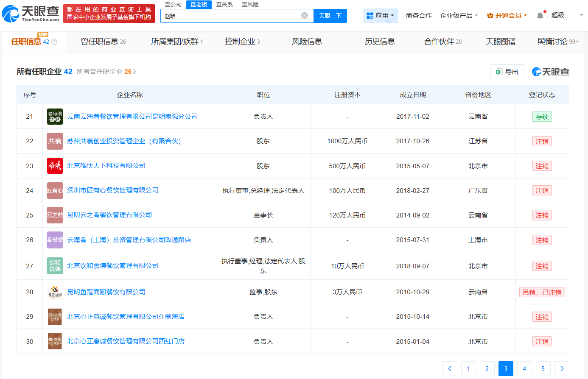Screen dimensions: 588x379
Task: Click the Excel icon inside the 导出 button
Action: pos(499,72)
